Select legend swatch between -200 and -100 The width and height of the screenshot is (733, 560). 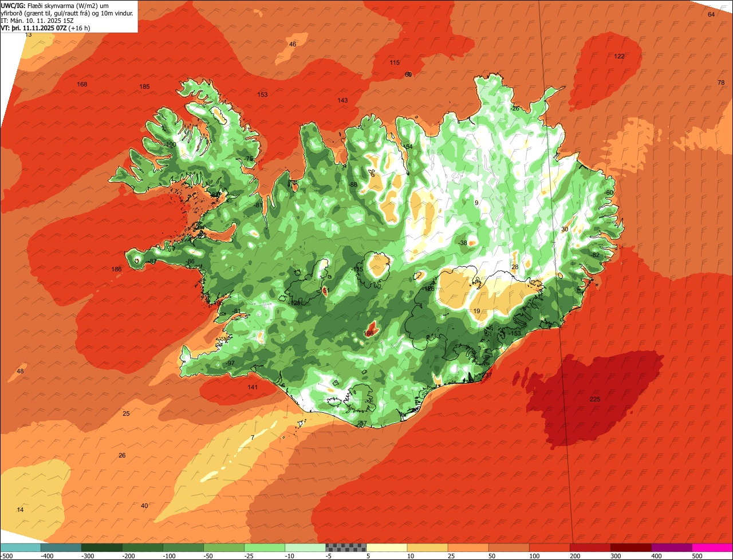143,547
